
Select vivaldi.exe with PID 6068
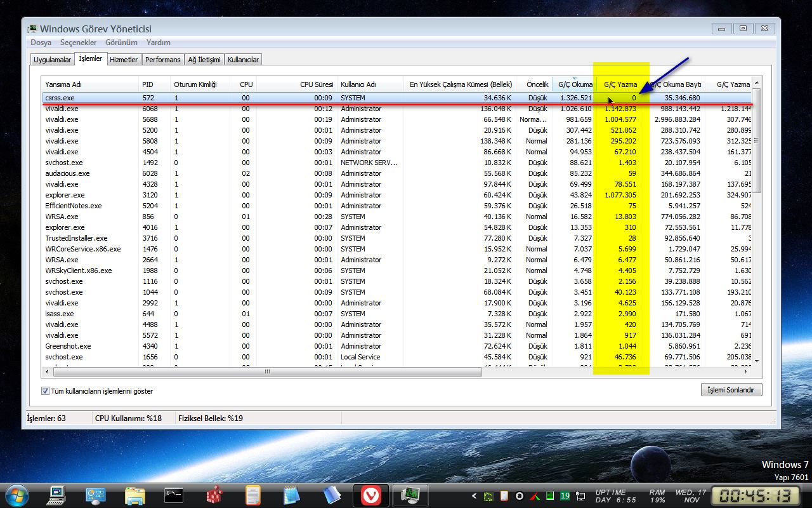(x=396, y=109)
